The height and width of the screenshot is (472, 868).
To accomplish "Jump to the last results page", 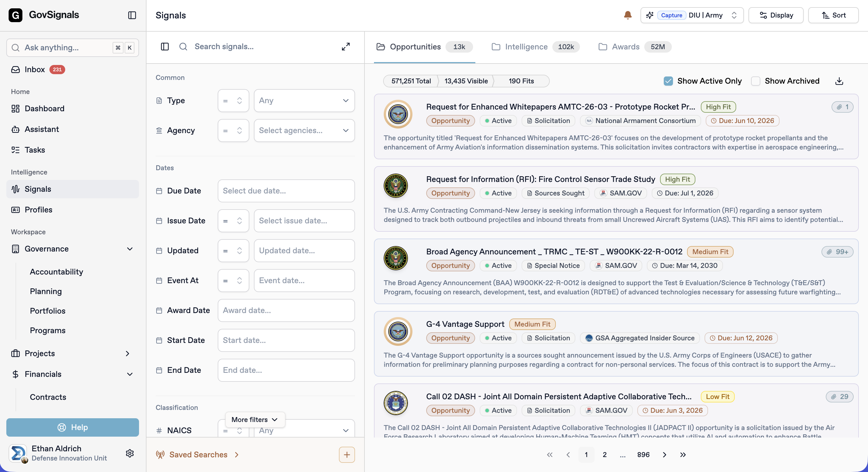I will click(683, 454).
